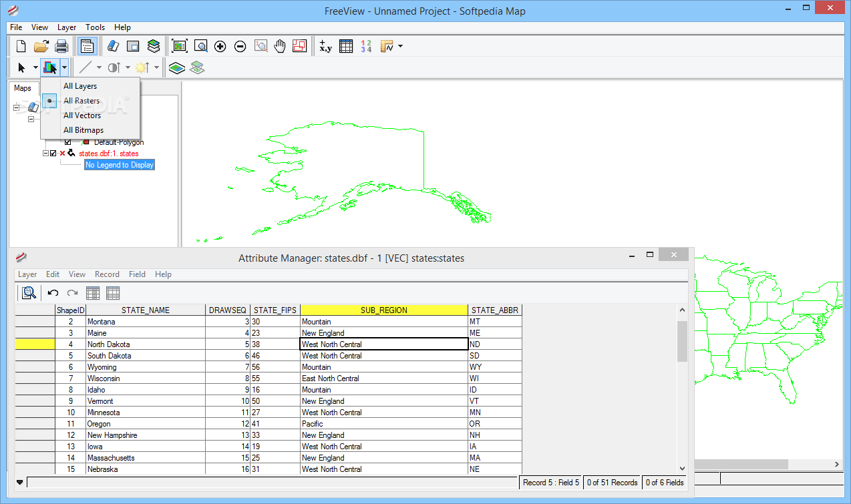Viewport: 851px width, 504px height.
Task: Switch to the Maps tab
Action: (x=23, y=88)
